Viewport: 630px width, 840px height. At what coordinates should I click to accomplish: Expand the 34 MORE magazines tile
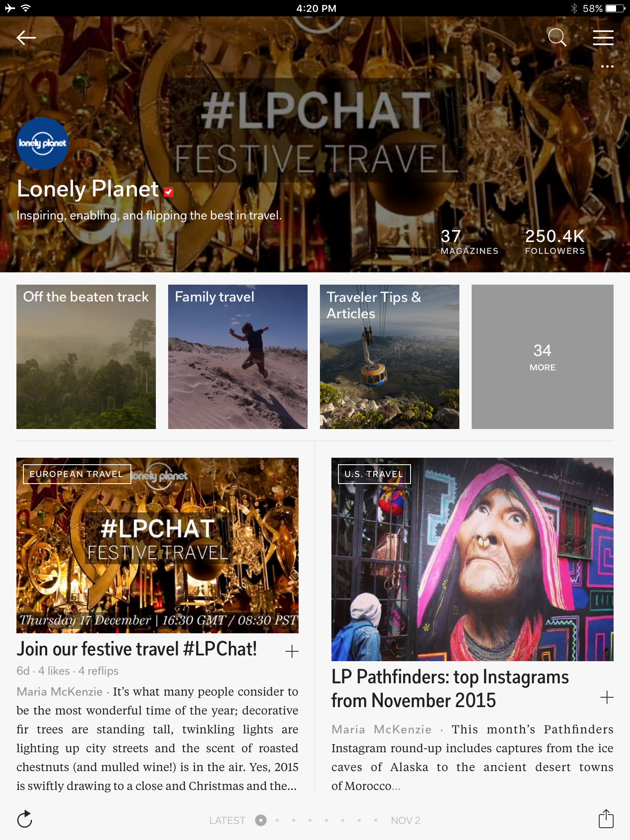coord(542,357)
